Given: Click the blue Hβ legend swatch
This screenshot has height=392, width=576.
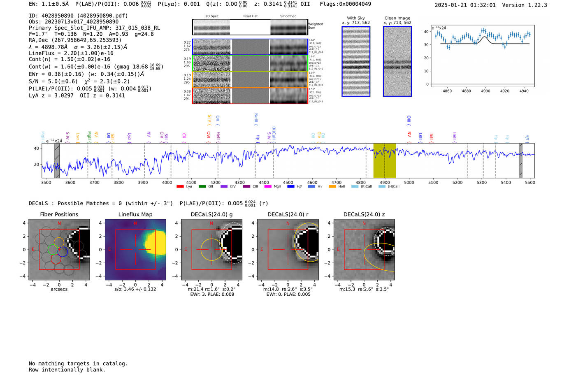Looking at the screenshot, I should point(291,187).
